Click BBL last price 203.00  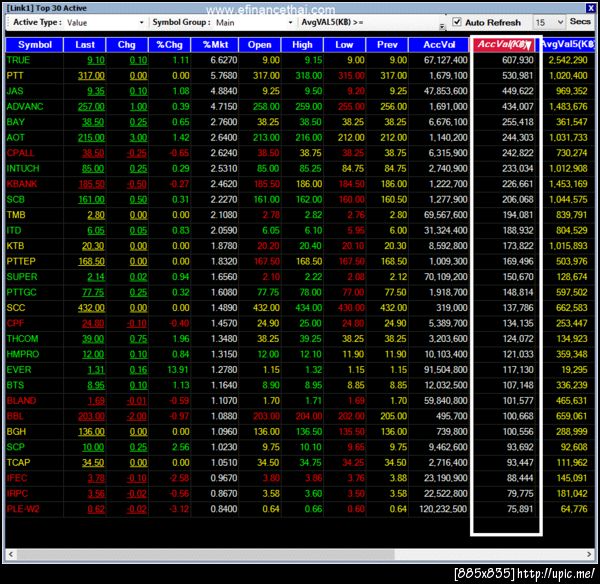[91, 416]
